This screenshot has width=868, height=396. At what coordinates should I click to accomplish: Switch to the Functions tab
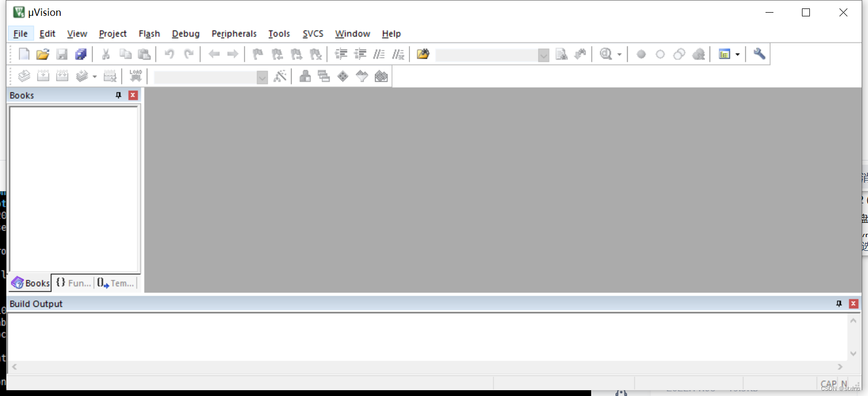(x=73, y=283)
